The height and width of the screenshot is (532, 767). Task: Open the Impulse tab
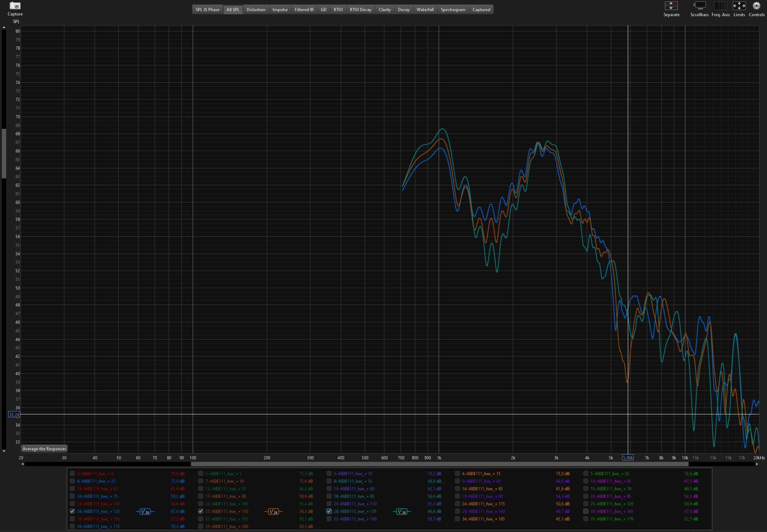[280, 10]
